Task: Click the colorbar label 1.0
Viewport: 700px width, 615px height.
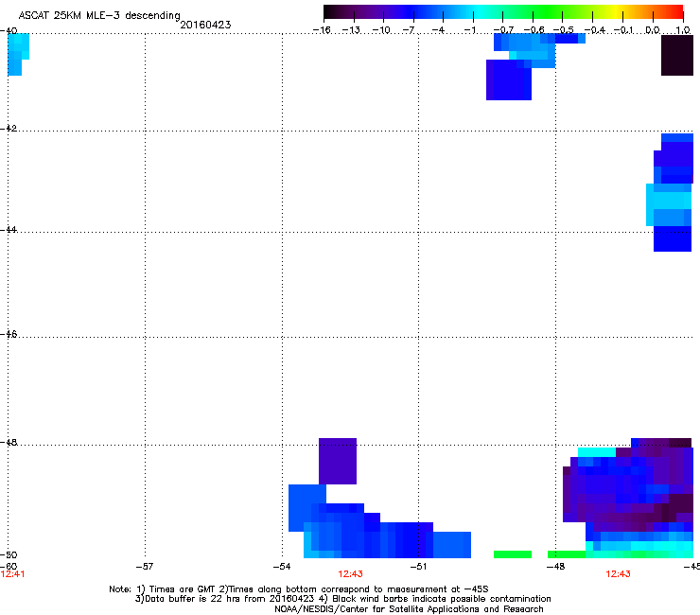Action: tap(683, 30)
